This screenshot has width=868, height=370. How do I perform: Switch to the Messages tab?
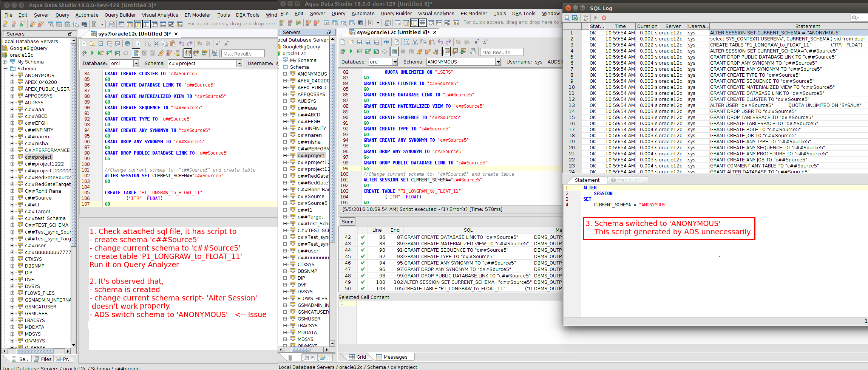coord(395,357)
